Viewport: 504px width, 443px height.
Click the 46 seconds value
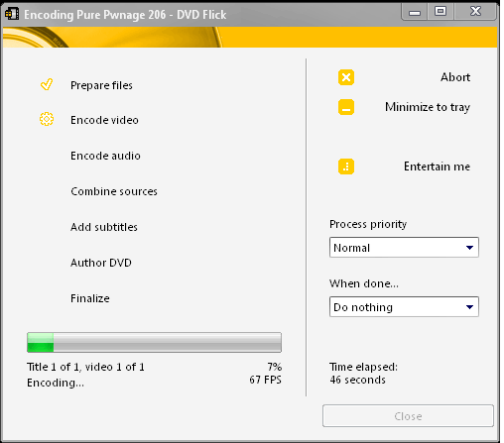coord(357,380)
